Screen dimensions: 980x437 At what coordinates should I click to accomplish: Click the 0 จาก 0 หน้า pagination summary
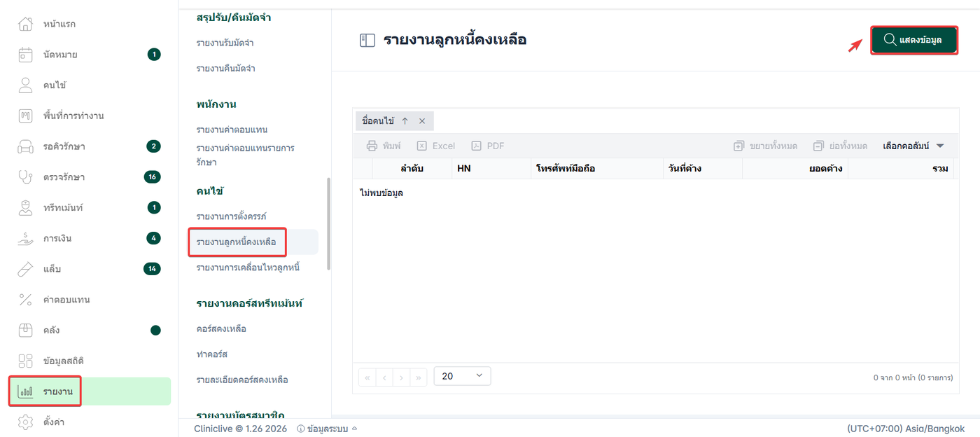tap(913, 377)
